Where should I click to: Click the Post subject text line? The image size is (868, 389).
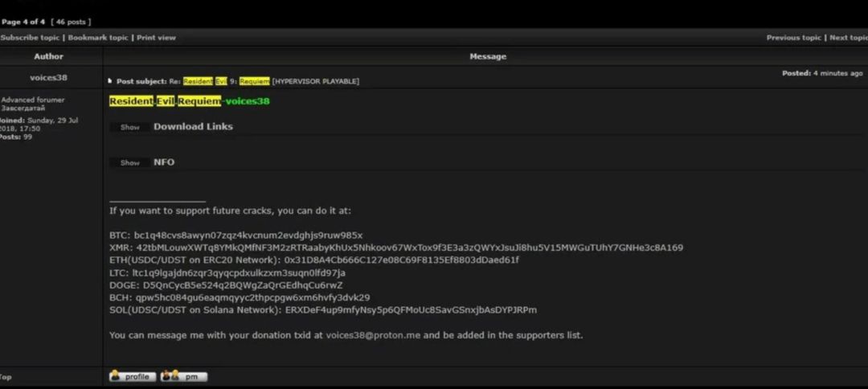point(237,81)
